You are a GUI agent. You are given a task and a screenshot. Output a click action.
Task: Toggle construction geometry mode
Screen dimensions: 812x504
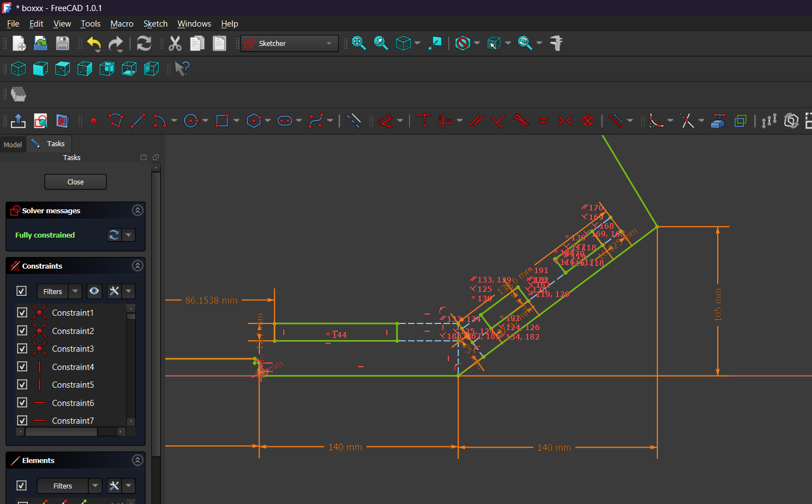click(x=353, y=121)
